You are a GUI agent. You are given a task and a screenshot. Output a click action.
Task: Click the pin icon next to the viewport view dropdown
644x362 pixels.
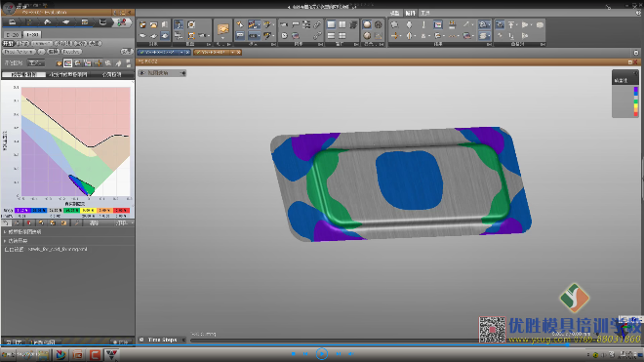coord(182,73)
